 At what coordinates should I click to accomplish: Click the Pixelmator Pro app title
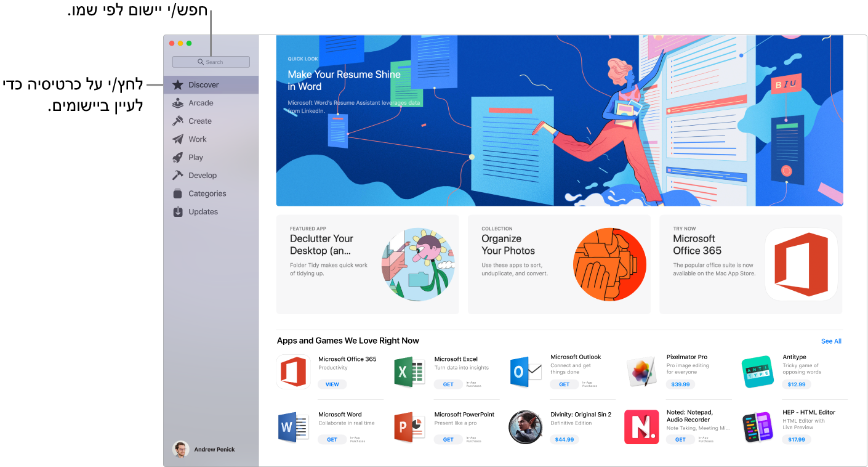tap(687, 357)
